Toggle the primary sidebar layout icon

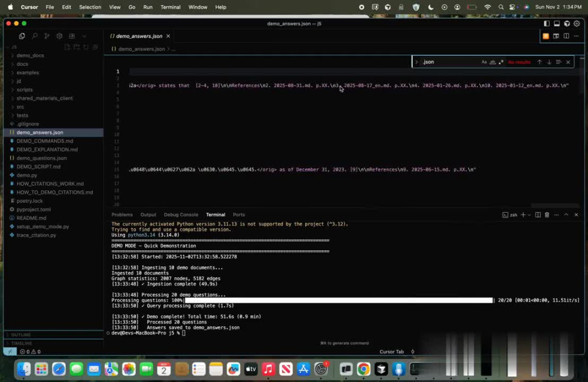[547, 24]
